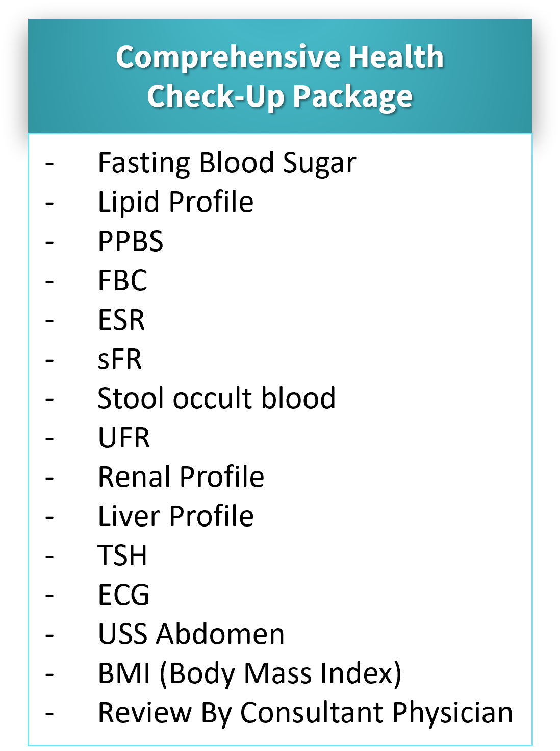Click the dash bullet before ECG
The width and height of the screenshot is (560, 751).
pyautogui.click(x=49, y=596)
